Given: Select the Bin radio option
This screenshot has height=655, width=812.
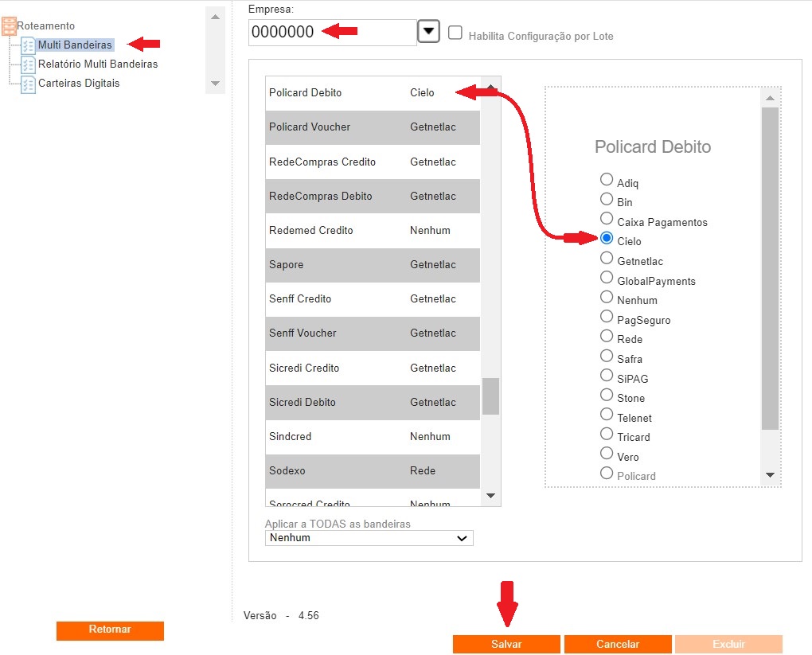Looking at the screenshot, I should pos(607,199).
